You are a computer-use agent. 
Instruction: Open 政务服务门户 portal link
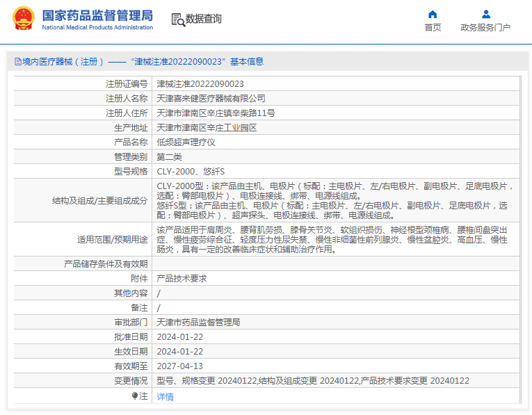click(485, 28)
